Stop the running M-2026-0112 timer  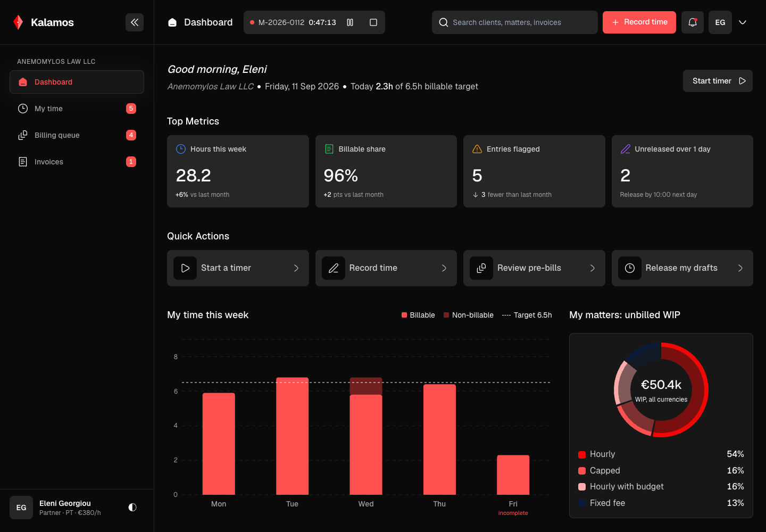pyautogui.click(x=373, y=22)
